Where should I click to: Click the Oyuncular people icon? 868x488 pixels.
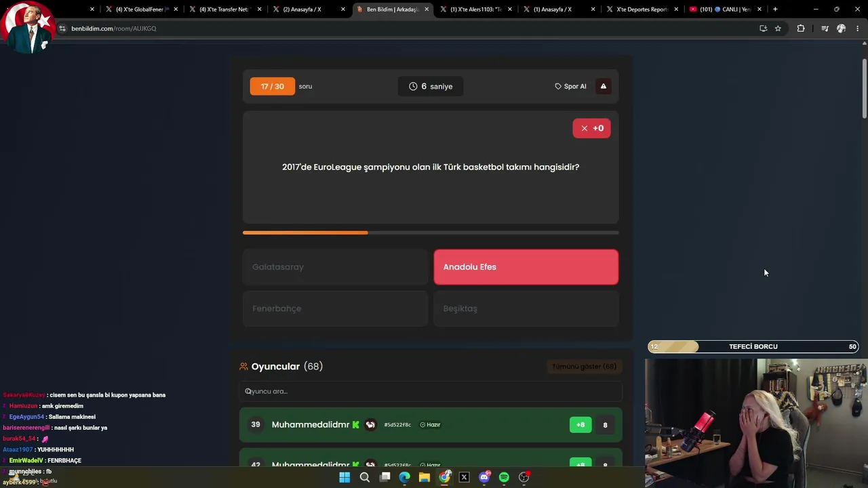tap(243, 367)
